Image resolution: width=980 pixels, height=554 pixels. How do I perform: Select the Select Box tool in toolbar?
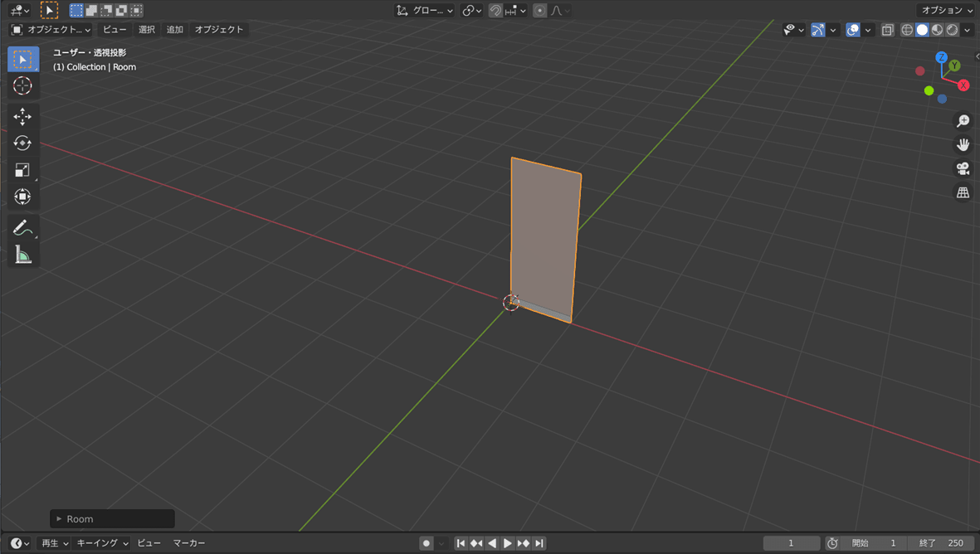[x=23, y=60]
